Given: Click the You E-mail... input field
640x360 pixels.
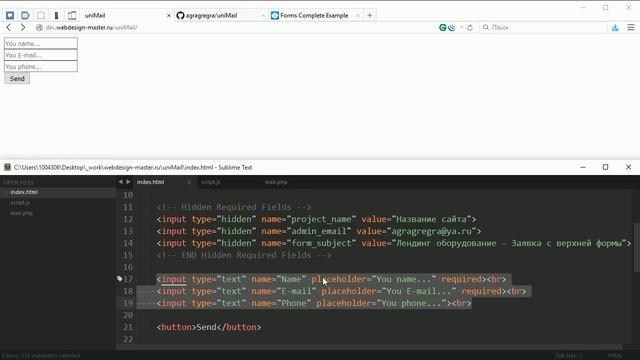Looking at the screenshot, I should pyautogui.click(x=40, y=55).
